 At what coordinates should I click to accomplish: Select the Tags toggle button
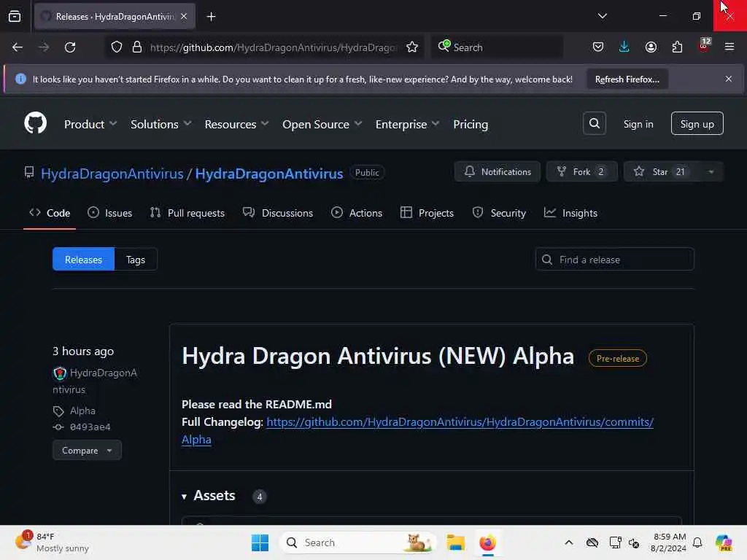click(136, 259)
